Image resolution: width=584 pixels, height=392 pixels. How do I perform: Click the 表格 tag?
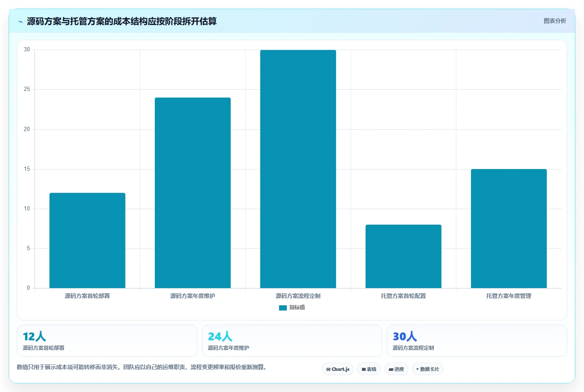coord(369,369)
